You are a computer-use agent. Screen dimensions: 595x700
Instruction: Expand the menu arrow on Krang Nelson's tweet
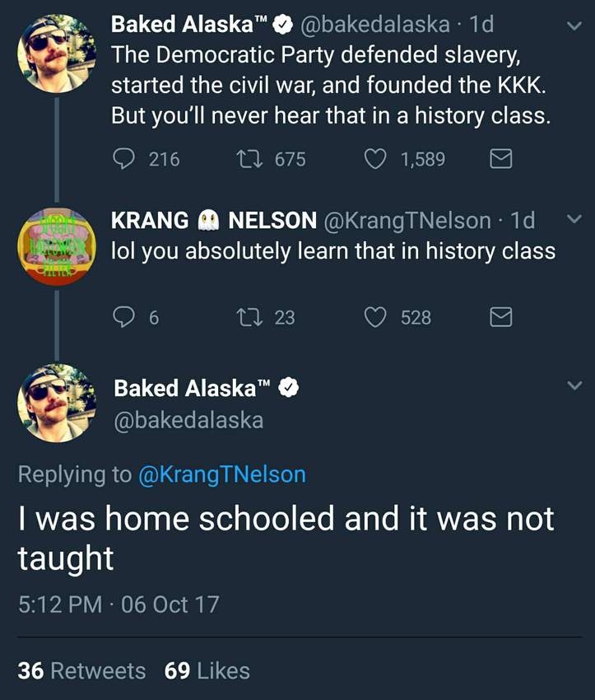pos(574,220)
